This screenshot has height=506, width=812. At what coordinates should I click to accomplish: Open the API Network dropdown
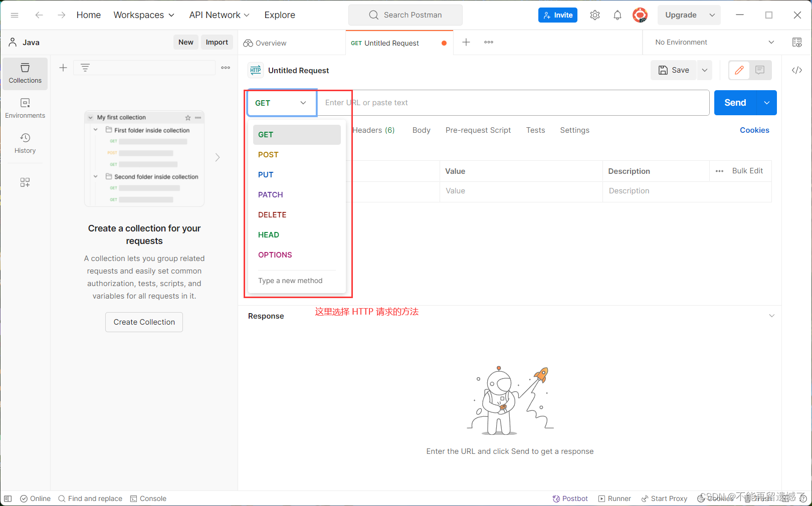pos(219,15)
